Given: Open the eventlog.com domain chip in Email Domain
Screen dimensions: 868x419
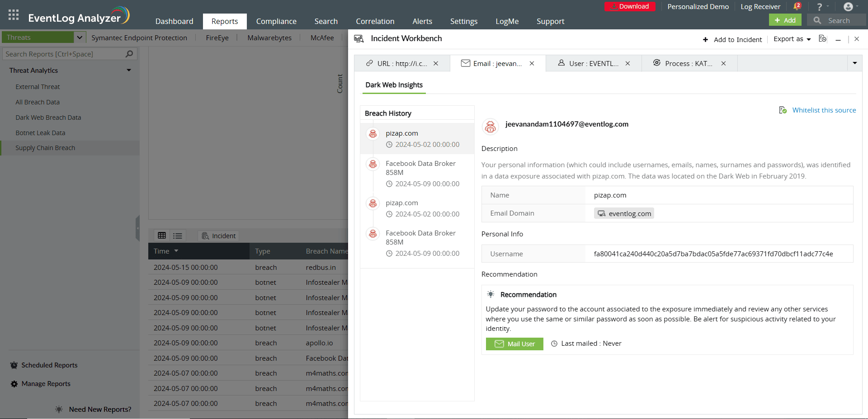Looking at the screenshot, I should 624,213.
